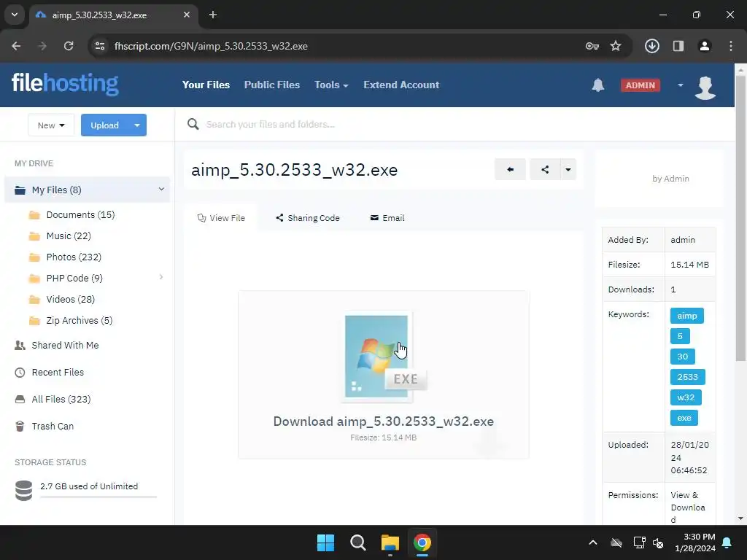This screenshot has width=747, height=560.
Task: Open Recent Files
Action: [58, 373]
